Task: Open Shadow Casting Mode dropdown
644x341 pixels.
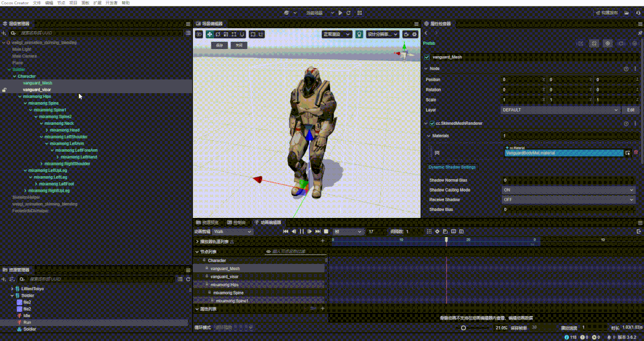Action: tap(568, 191)
